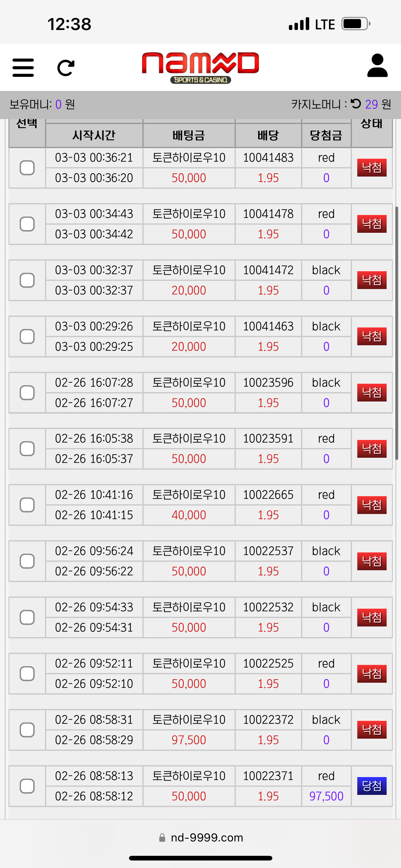Check the box for bet 10041483

pyautogui.click(x=27, y=167)
